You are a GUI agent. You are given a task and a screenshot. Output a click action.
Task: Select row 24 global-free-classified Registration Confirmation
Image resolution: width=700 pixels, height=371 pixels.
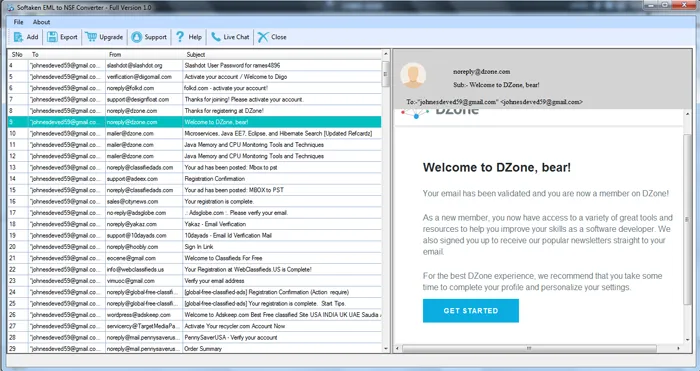(195, 292)
